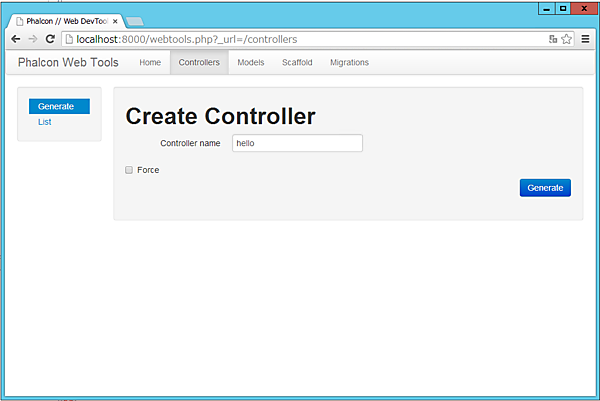Viewport: 600px width, 401px height.
Task: Open the Scaffold section
Action: click(297, 62)
